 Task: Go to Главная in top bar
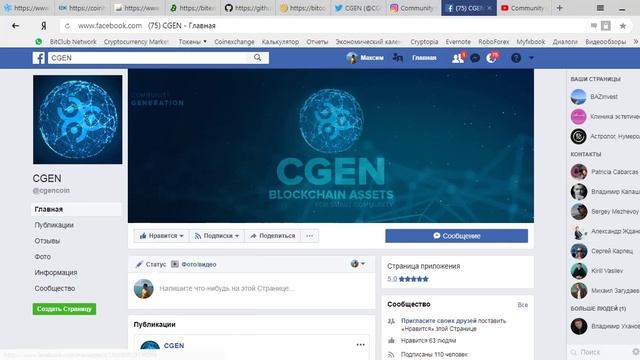coord(424,58)
